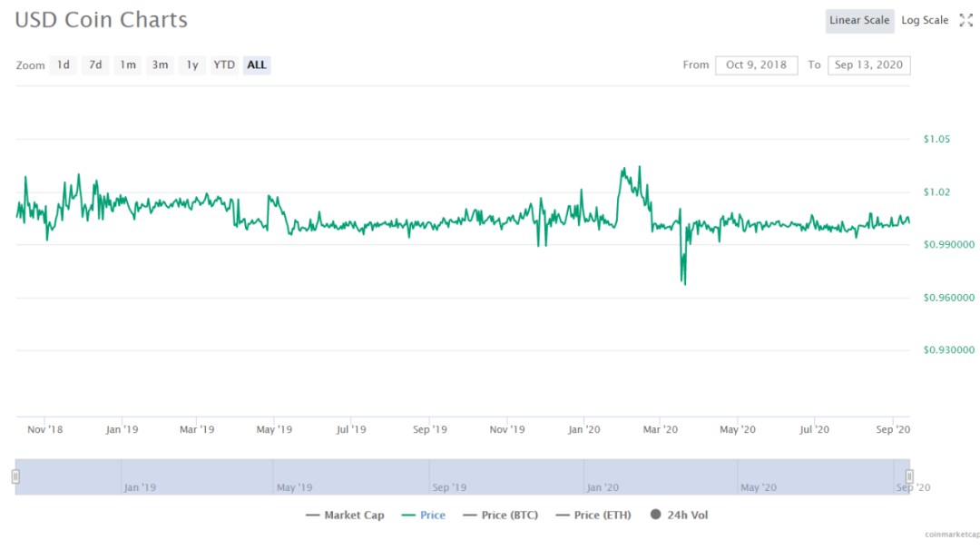The width and height of the screenshot is (980, 550).
Task: Toggle fullscreen chart view icon
Action: pyautogui.click(x=966, y=21)
